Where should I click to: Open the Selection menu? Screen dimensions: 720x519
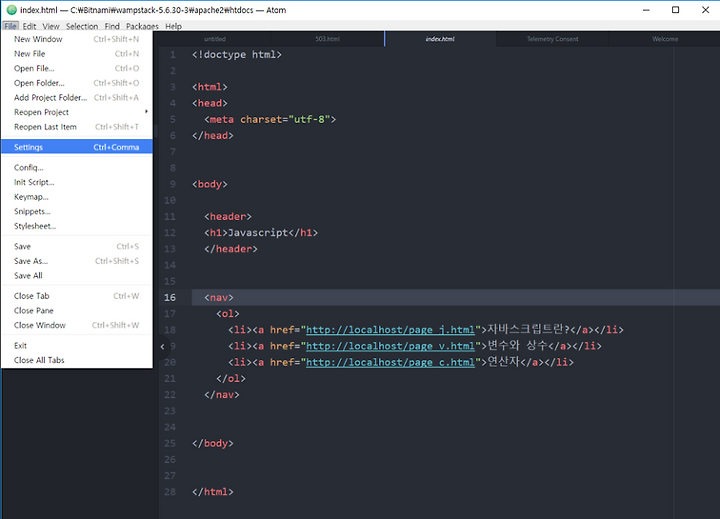click(82, 26)
